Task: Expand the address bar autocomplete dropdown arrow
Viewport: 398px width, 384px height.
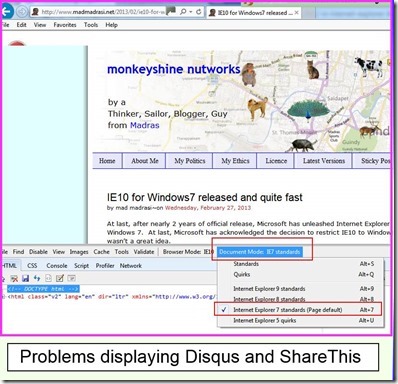Action: pos(191,12)
